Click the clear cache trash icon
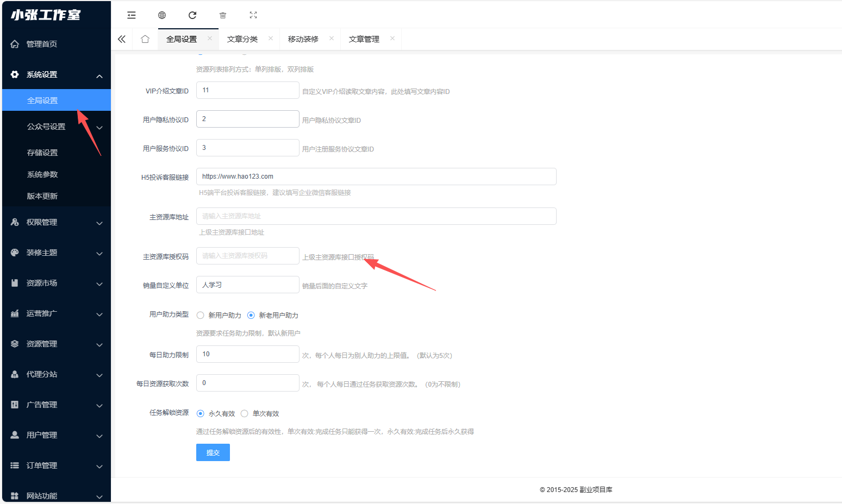Viewport: 842px width, 504px height. pos(222,15)
